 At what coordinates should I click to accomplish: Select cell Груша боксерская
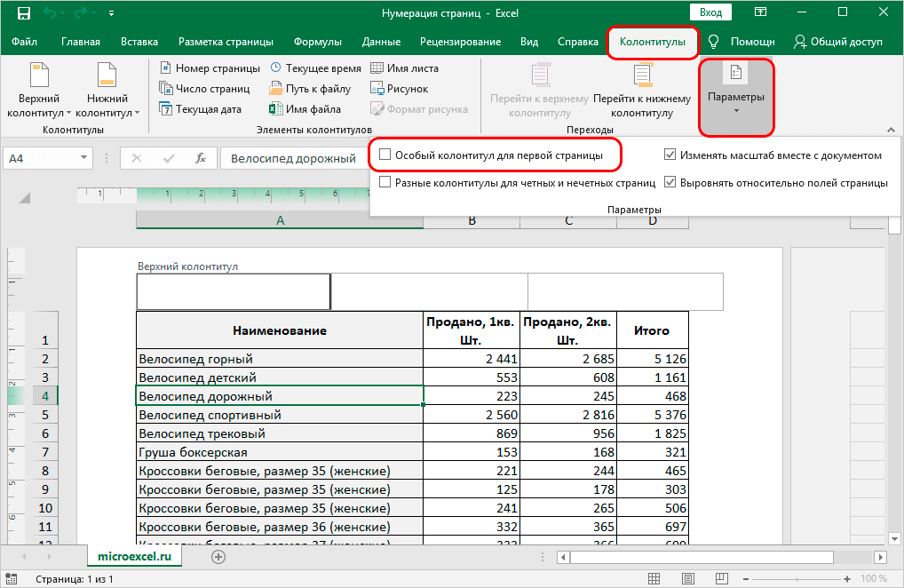(x=280, y=452)
